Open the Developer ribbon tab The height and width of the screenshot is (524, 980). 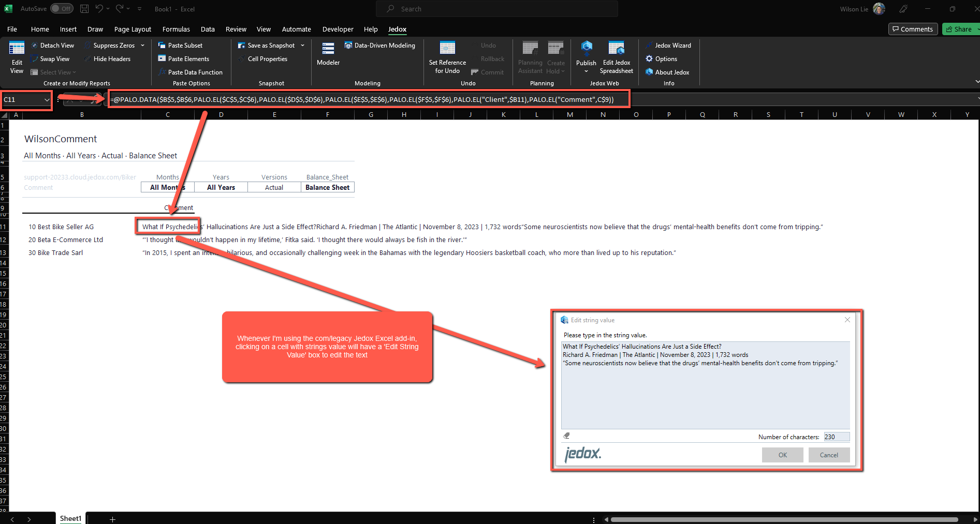338,29
